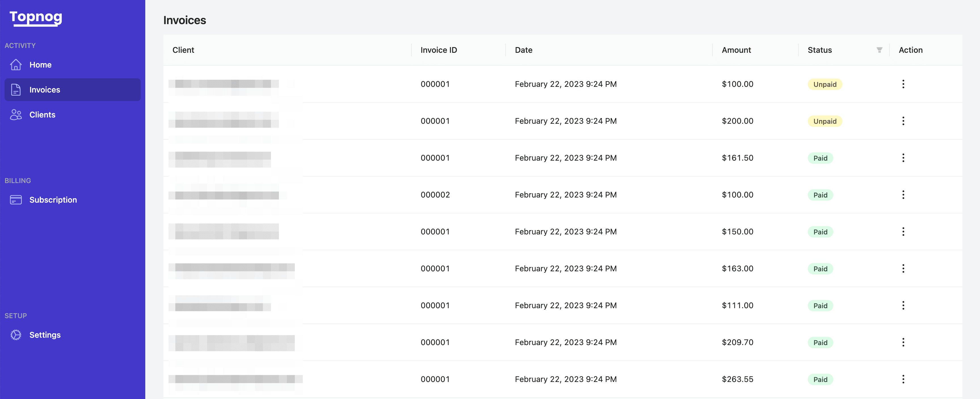The width and height of the screenshot is (980, 399).
Task: Click Paid badge on $209.70 invoice
Action: point(820,343)
